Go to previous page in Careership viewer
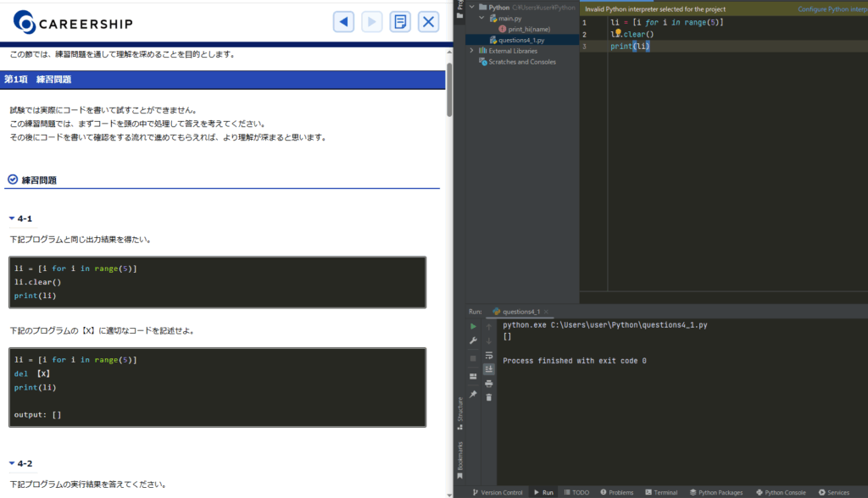This screenshot has height=498, width=868. pyautogui.click(x=343, y=22)
